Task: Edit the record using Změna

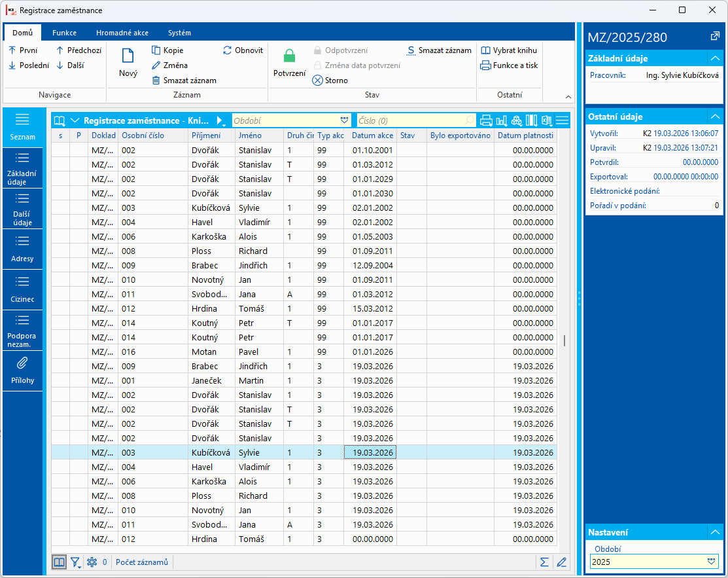Action: (169, 65)
